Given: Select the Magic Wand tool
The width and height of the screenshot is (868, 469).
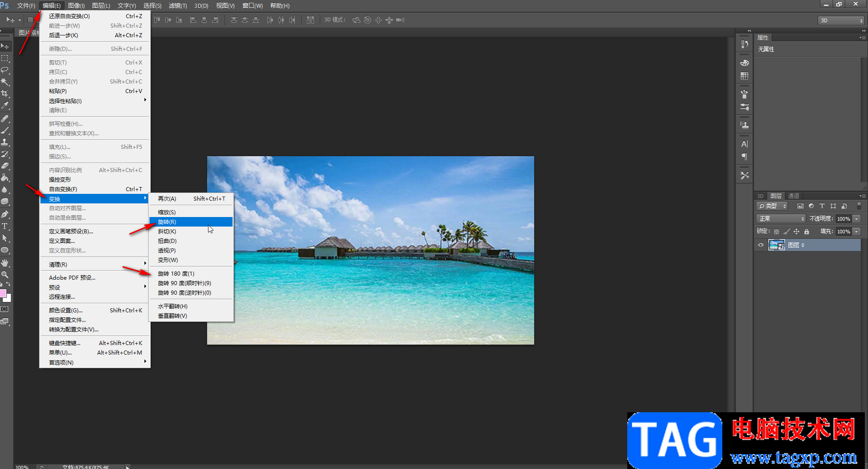Looking at the screenshot, I should [x=5, y=82].
